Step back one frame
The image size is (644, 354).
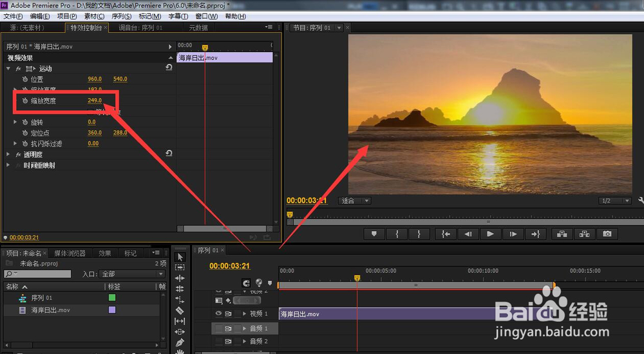tap(468, 234)
